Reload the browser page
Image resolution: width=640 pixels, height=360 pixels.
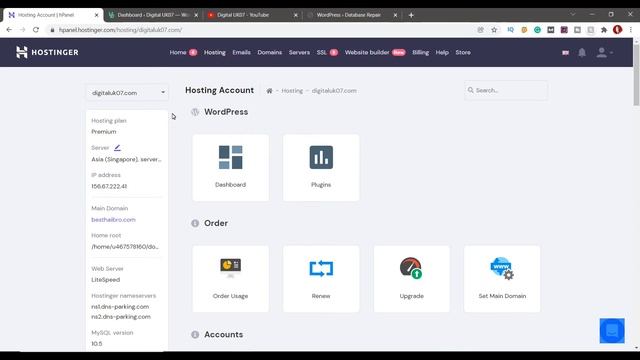36,30
